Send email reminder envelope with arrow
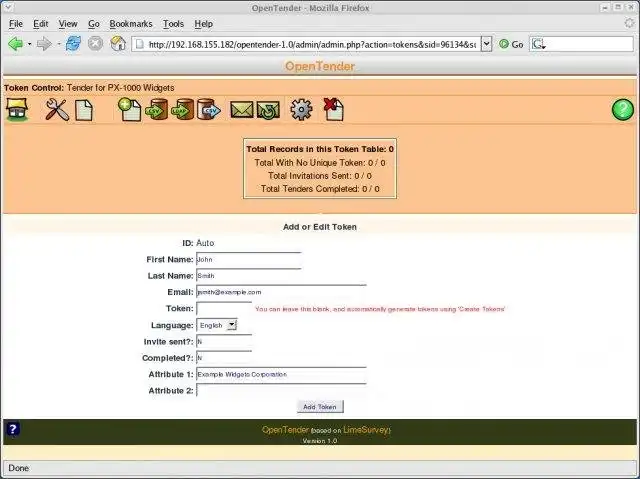The height and width of the screenshot is (479, 640). 268,110
